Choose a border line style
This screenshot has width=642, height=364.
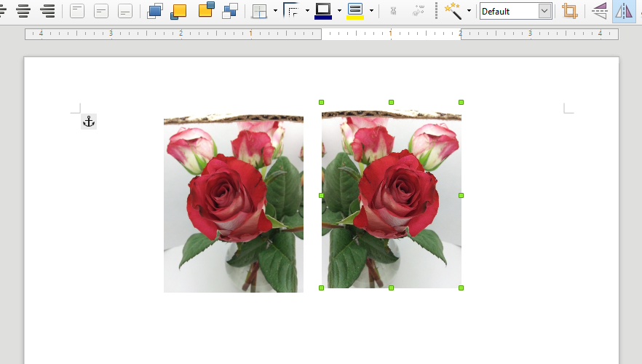(291, 11)
